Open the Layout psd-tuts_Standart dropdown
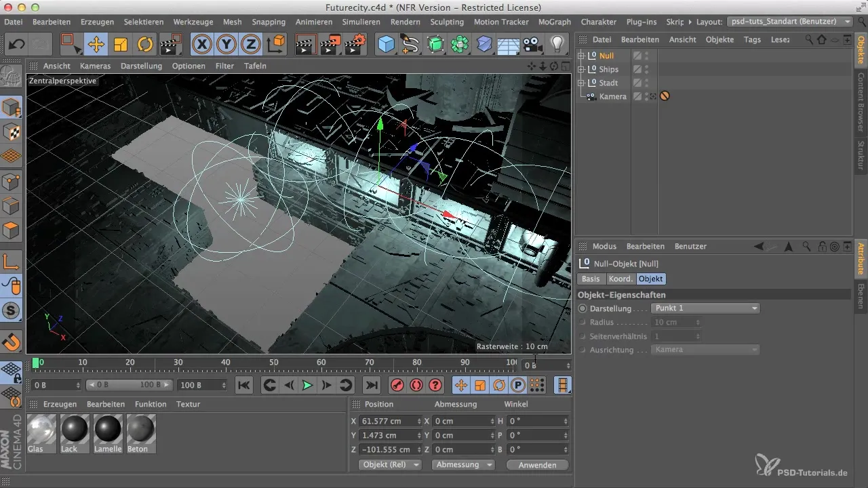This screenshot has height=488, width=868. pos(789,22)
